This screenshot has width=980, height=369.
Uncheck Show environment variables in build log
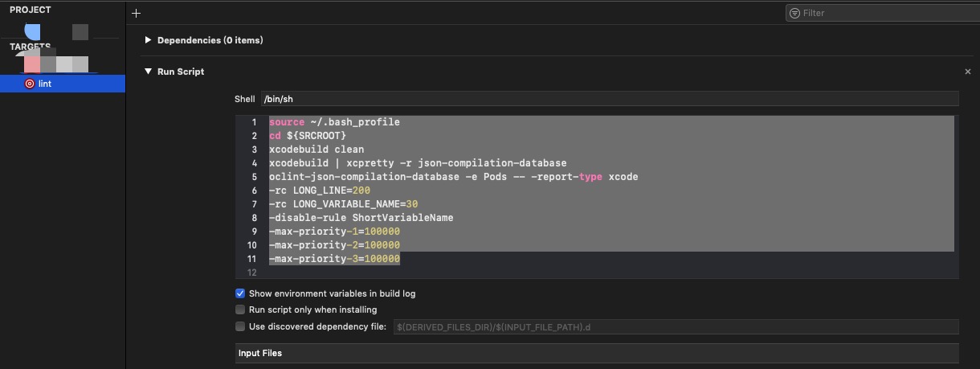tap(239, 293)
